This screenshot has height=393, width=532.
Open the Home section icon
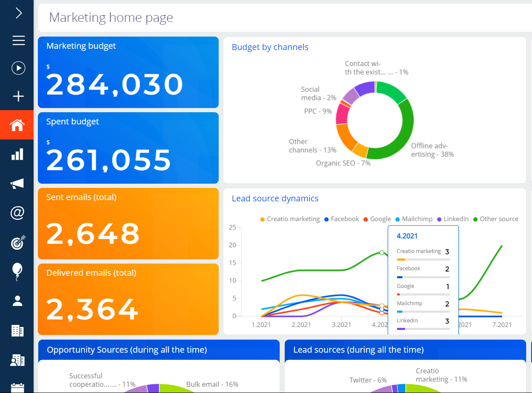pyautogui.click(x=17, y=125)
